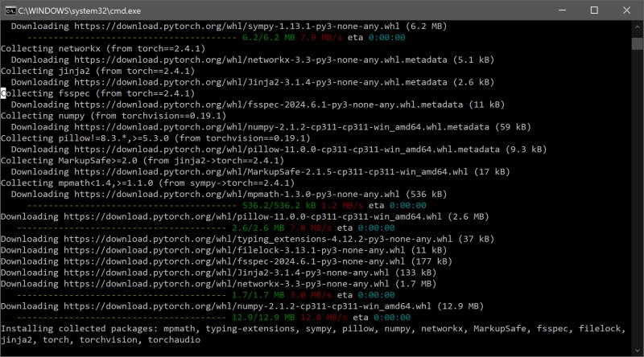Click the sympy-1.13.1 whl download line
The image size is (644, 357).
coord(229,27)
